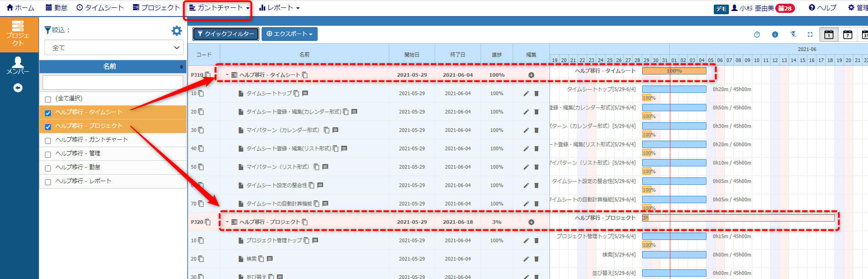Open the 全て filter dropdown

tap(114, 47)
